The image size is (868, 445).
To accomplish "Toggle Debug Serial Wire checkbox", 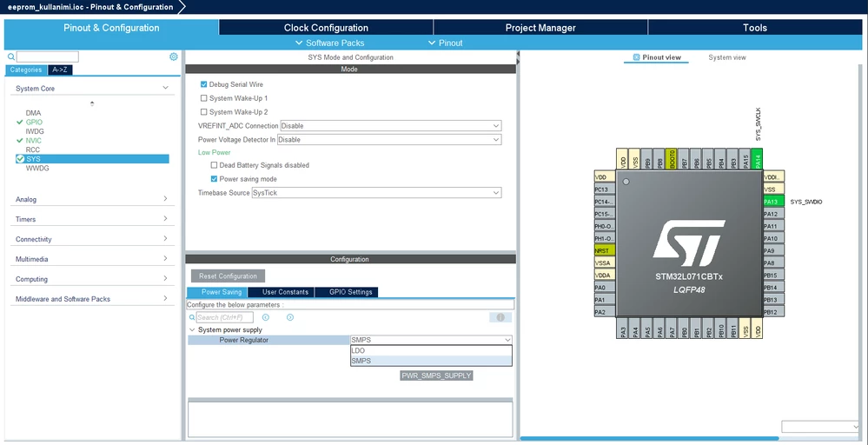I will pos(203,84).
